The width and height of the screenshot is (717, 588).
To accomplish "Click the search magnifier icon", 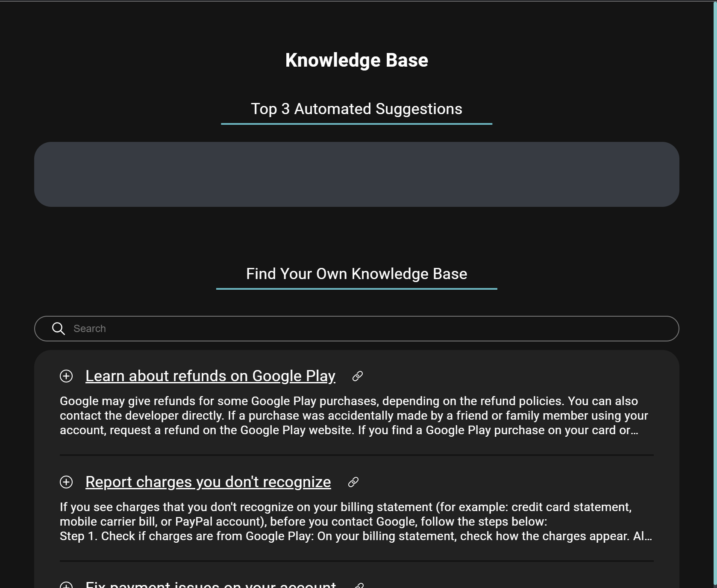I will (x=59, y=329).
